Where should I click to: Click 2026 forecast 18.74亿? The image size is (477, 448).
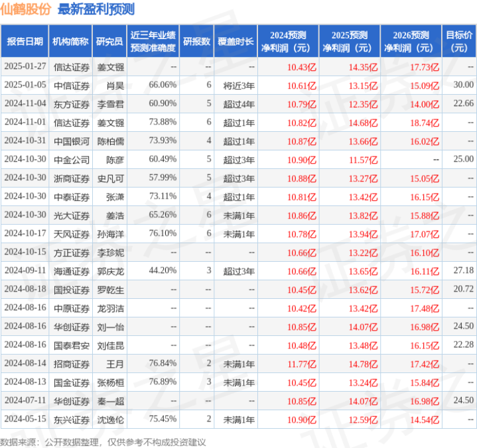(x=425, y=123)
